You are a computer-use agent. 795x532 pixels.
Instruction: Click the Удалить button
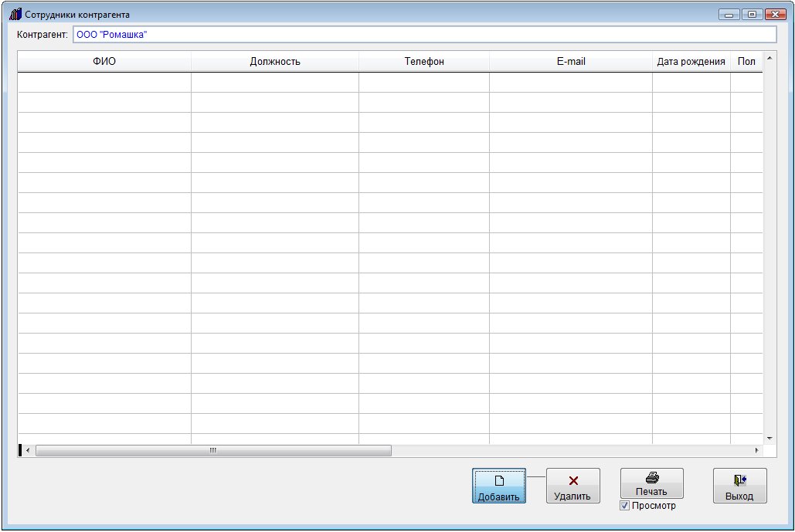pos(573,486)
